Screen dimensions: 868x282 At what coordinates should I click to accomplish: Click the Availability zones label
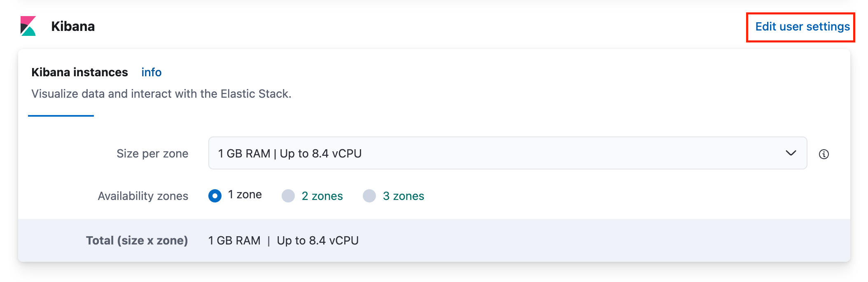[143, 196]
